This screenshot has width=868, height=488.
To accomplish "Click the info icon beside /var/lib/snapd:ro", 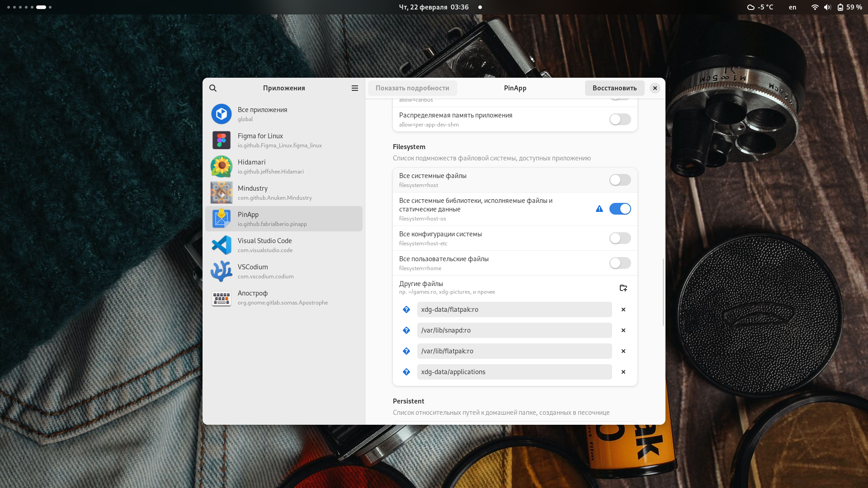I will pos(406,330).
